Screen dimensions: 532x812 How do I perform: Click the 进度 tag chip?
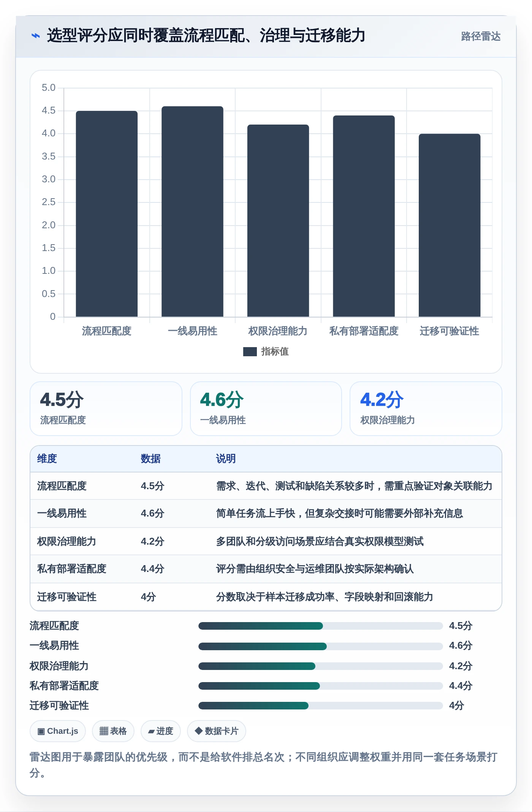click(x=160, y=731)
